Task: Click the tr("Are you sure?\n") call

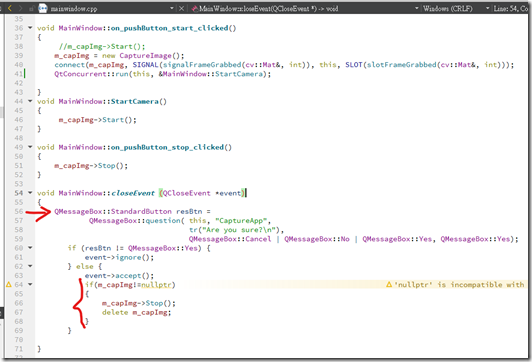Action: click(x=234, y=230)
